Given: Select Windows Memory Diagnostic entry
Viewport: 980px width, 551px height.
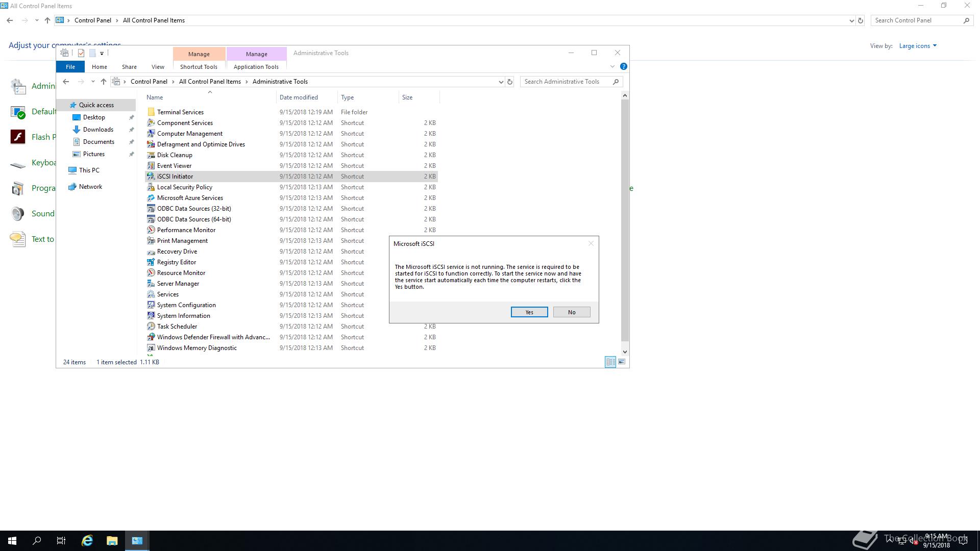Looking at the screenshot, I should tap(291, 348).
